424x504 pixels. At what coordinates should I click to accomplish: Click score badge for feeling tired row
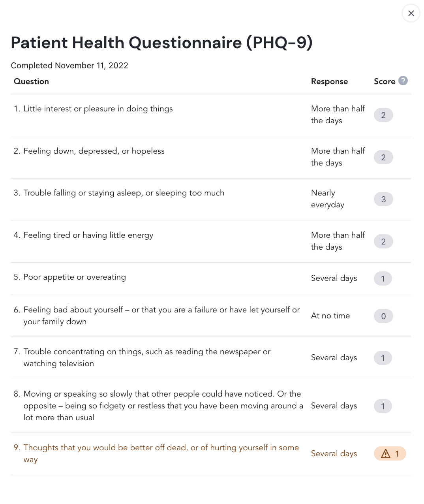(x=383, y=242)
